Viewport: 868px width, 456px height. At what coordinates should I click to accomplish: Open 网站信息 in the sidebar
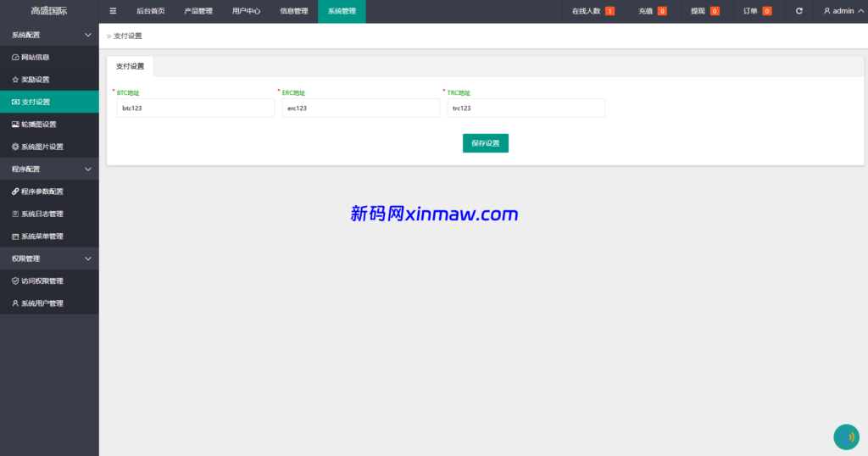pos(49,57)
